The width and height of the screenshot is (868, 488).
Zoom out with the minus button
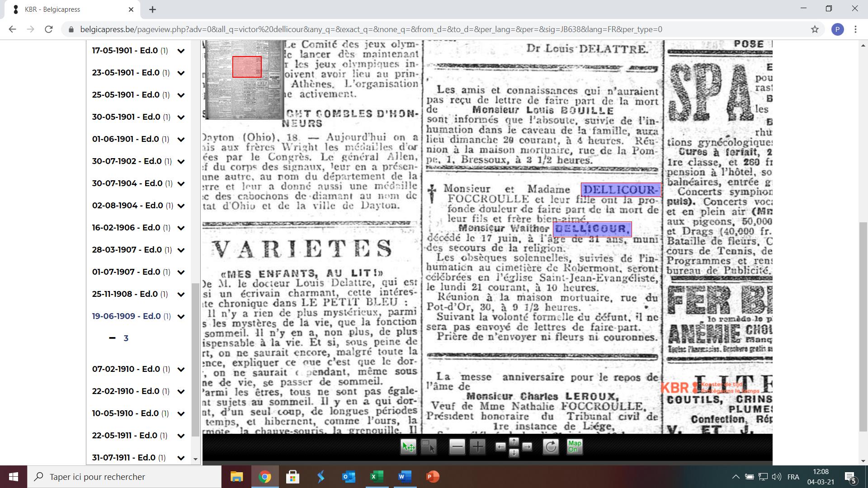coord(457,447)
